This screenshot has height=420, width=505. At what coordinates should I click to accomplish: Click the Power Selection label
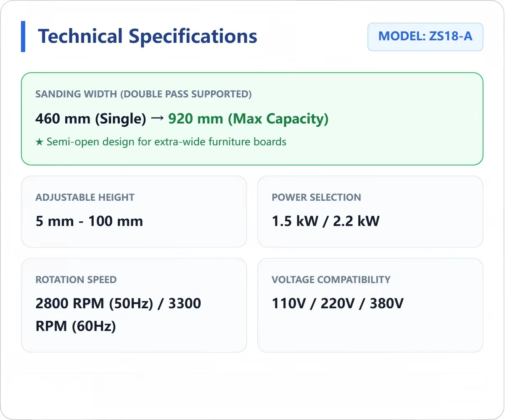pos(316,197)
